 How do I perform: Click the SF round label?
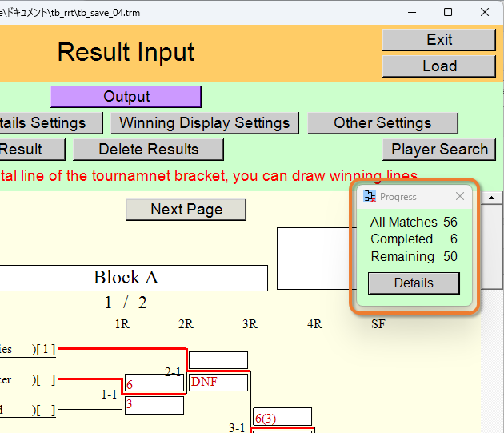[378, 324]
